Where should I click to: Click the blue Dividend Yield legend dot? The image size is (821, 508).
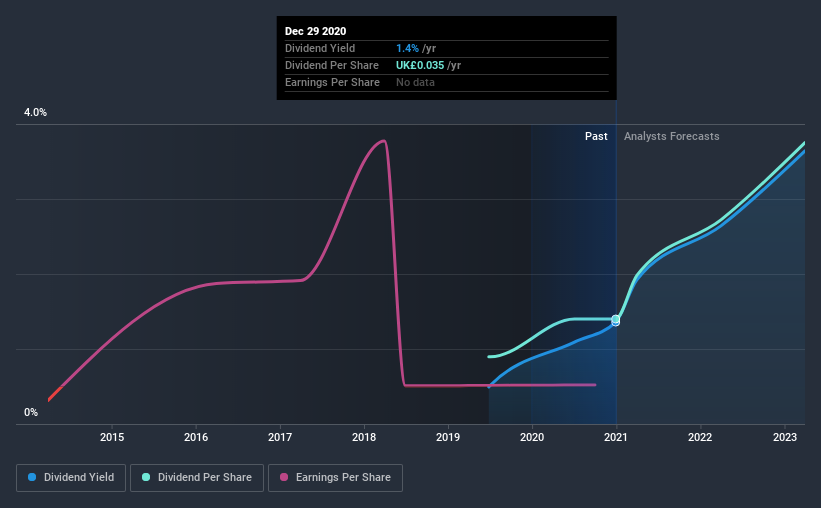click(x=32, y=477)
